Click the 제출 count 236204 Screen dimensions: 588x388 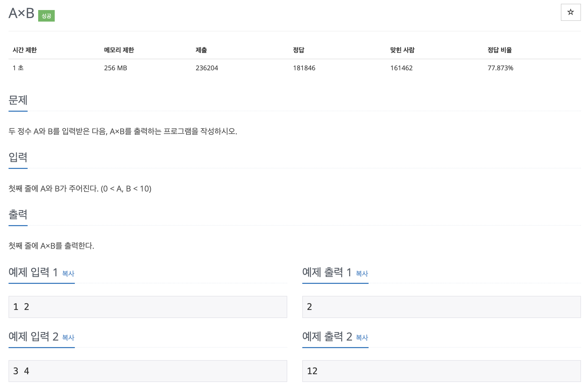(x=207, y=68)
